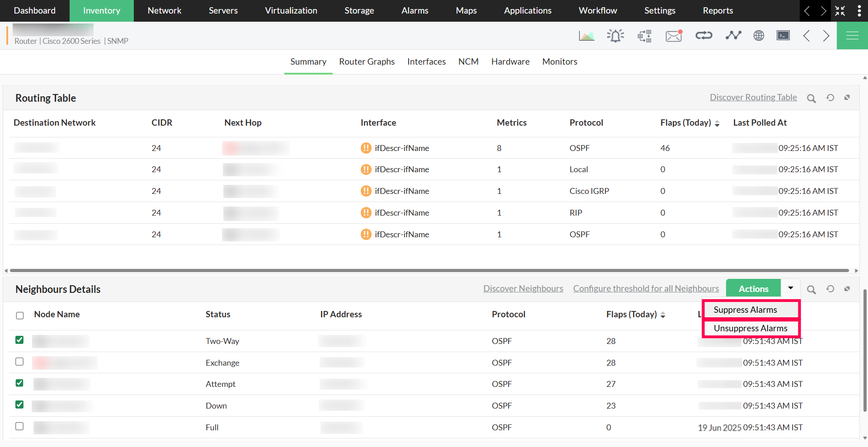Expand the Neighbours Details widget
Viewport: 868px width, 447px height.
click(x=847, y=288)
